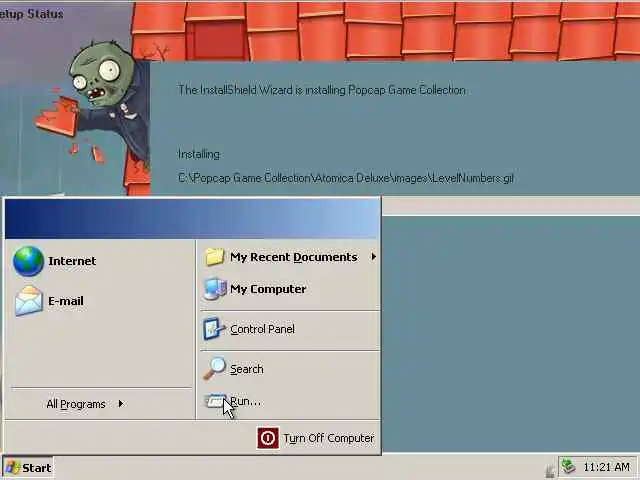This screenshot has width=640, height=480.
Task: Launch Search from the Start menu
Action: coord(290,369)
